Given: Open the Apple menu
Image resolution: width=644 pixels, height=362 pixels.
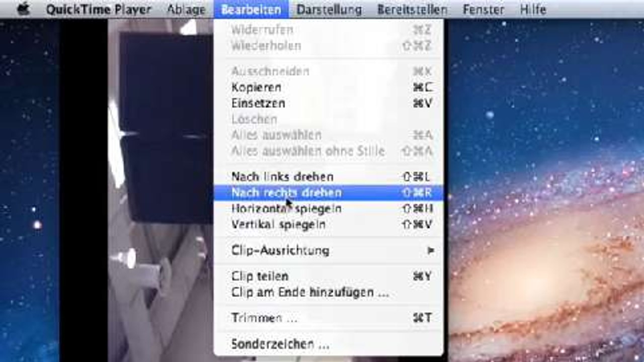Looking at the screenshot, I should click(23, 9).
